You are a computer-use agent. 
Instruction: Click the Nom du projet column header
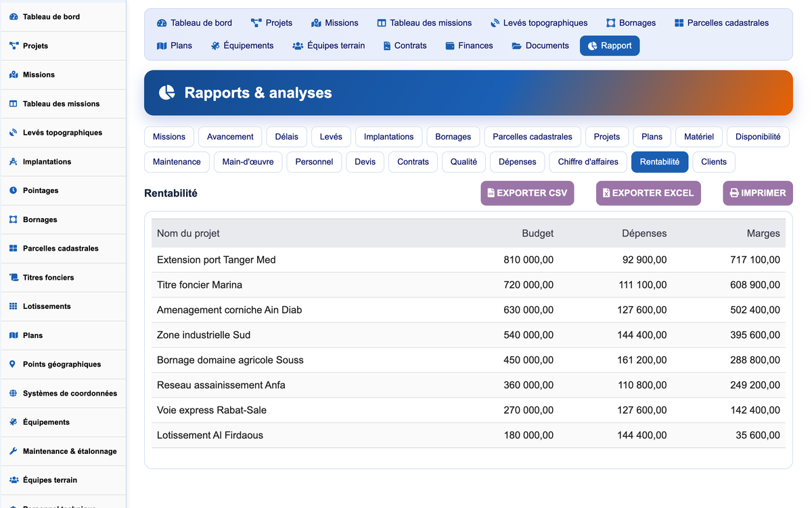188,233
